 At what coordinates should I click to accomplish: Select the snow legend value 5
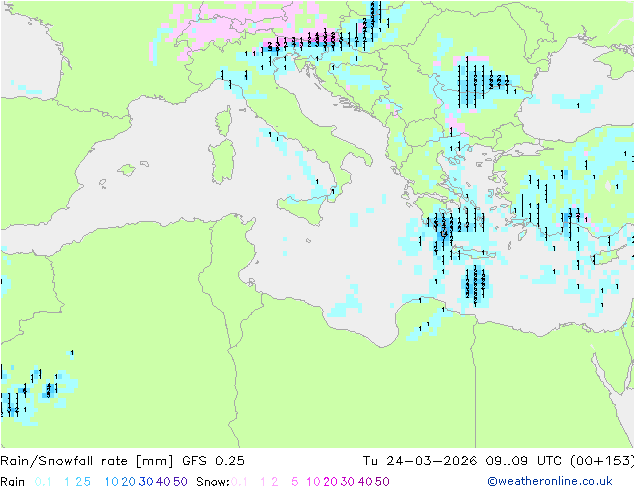click(x=295, y=482)
